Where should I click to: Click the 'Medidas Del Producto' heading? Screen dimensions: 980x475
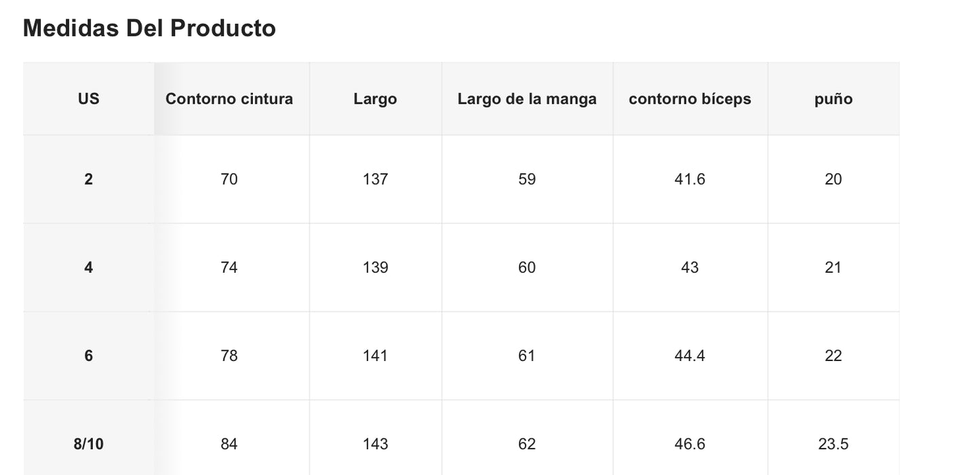point(149,28)
